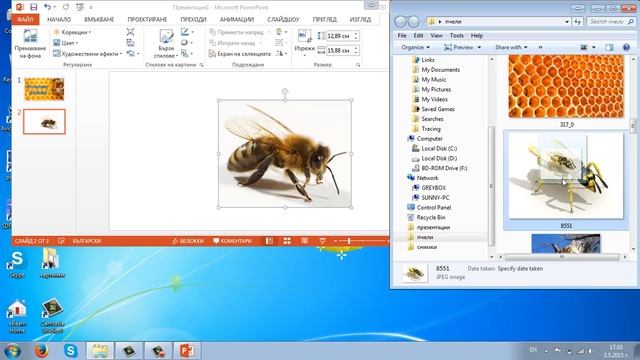Click the Изрежи crop tool
The image size is (640, 360).
[304, 42]
